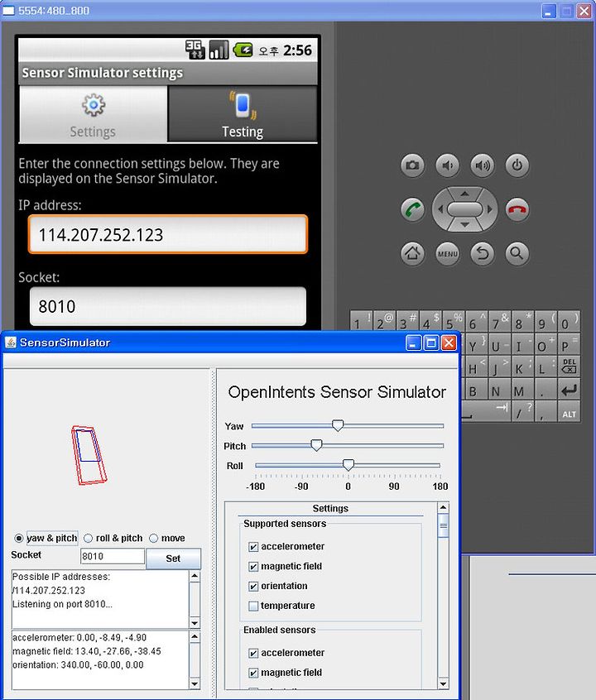
Task: Click sensor values scroll down arrow
Action: point(195,683)
